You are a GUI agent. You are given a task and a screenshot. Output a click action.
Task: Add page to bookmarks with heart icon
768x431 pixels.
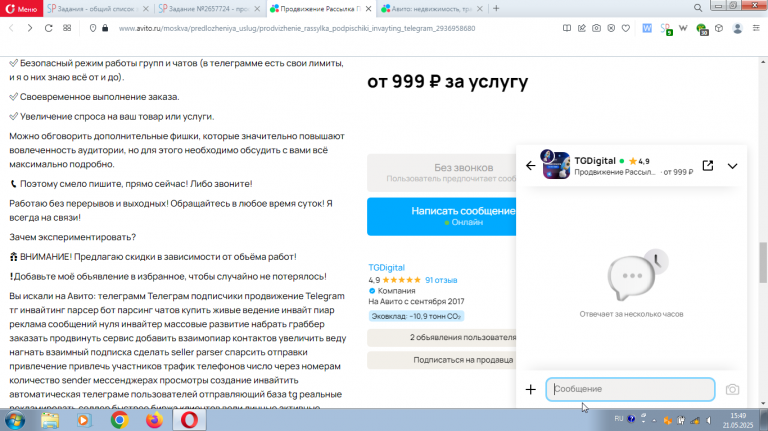tap(625, 28)
